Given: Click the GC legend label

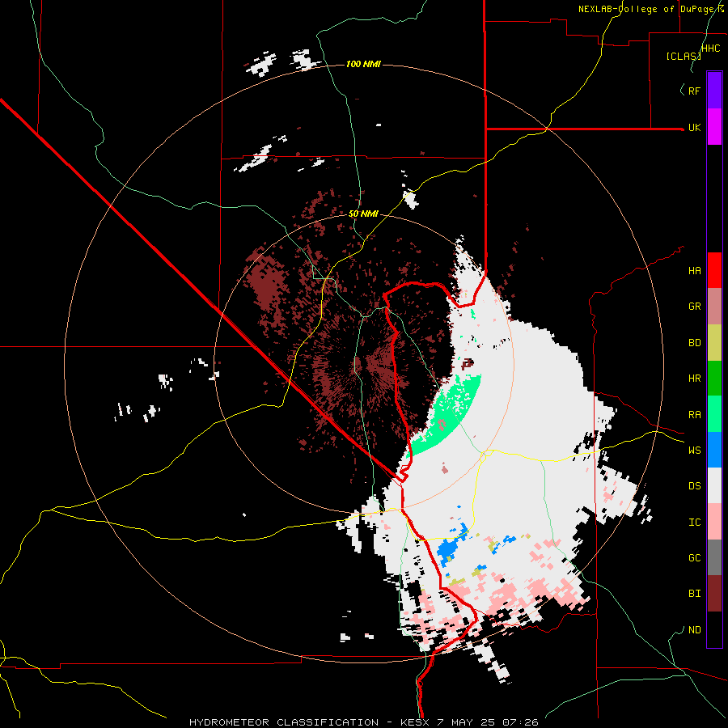Looking at the screenshot, I should coord(695,558).
